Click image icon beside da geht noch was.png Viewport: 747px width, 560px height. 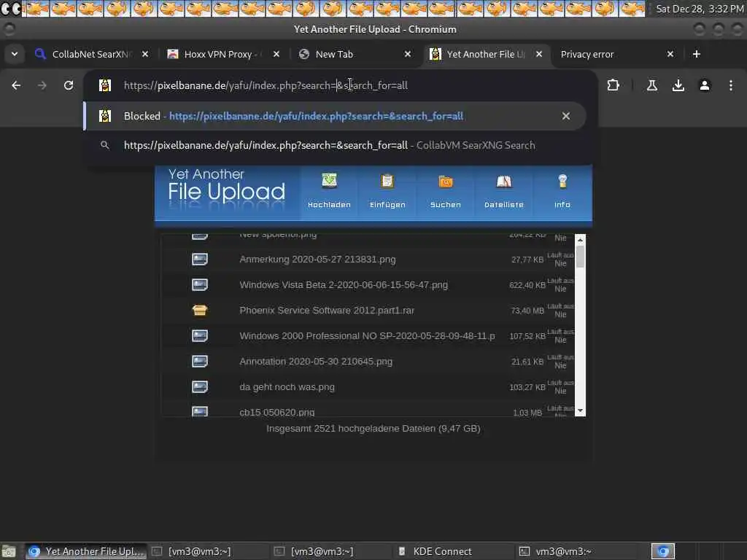[x=200, y=386]
